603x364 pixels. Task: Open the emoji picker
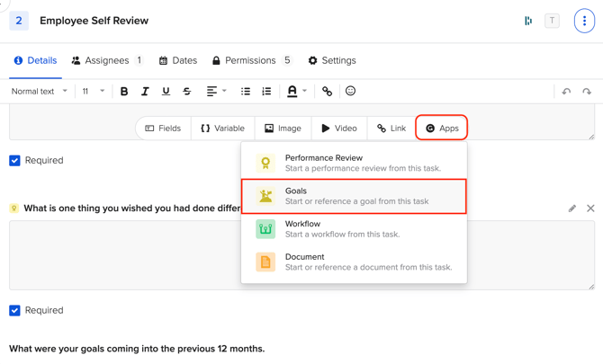[x=350, y=91]
